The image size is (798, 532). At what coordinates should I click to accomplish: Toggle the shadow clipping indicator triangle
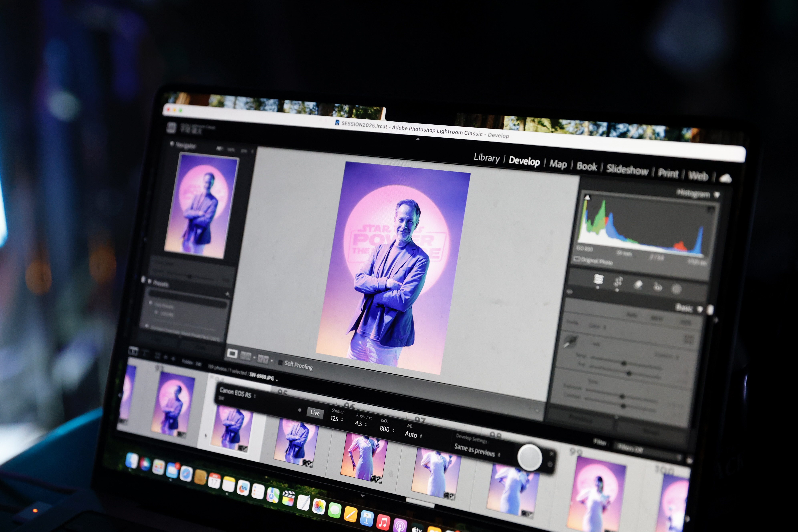pyautogui.click(x=587, y=197)
